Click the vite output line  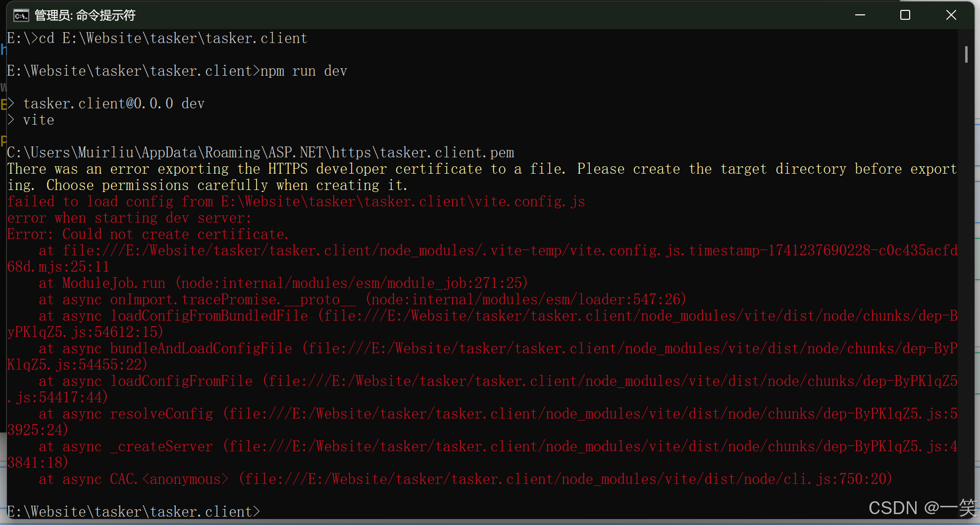pos(39,119)
